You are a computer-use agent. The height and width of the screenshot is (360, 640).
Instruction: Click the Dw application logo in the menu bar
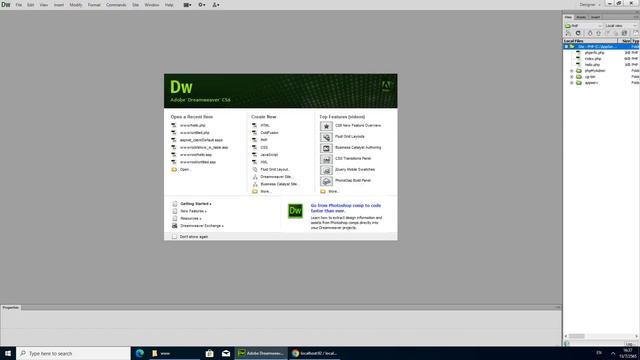6,5
